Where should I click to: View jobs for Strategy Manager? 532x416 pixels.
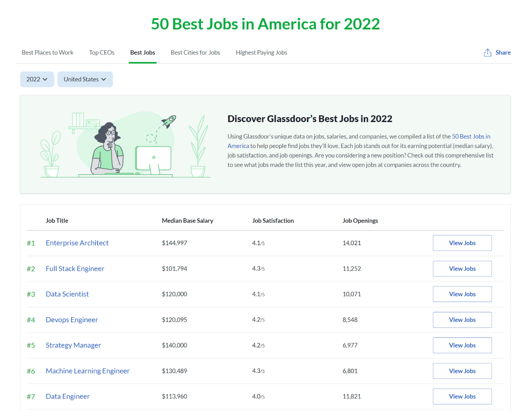[x=462, y=345]
